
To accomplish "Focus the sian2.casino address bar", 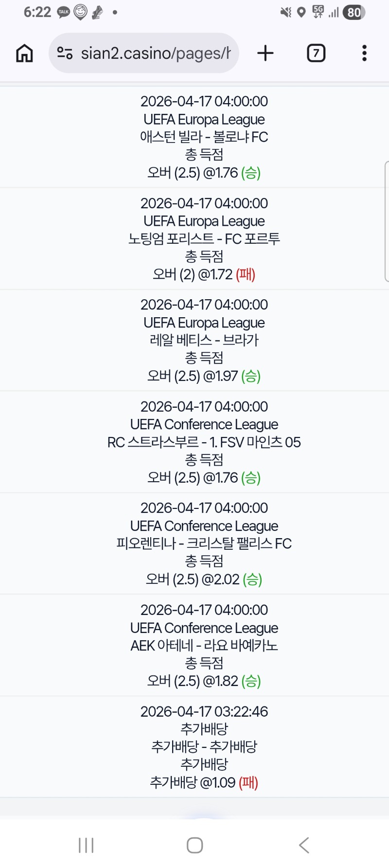I will coord(156,53).
